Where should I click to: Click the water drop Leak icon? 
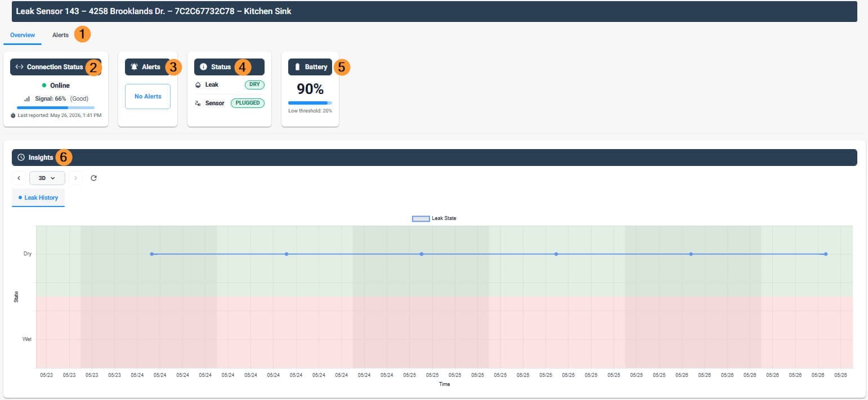(198, 85)
